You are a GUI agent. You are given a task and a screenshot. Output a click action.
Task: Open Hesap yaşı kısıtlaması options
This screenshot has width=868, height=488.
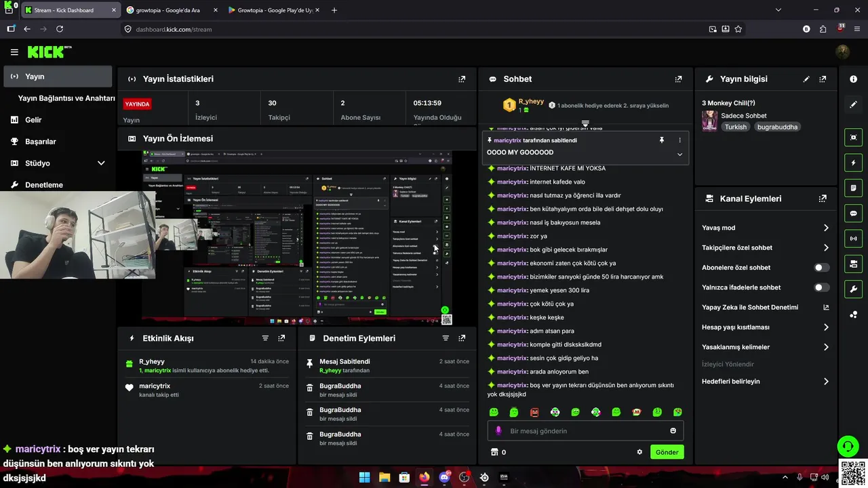coord(765,327)
